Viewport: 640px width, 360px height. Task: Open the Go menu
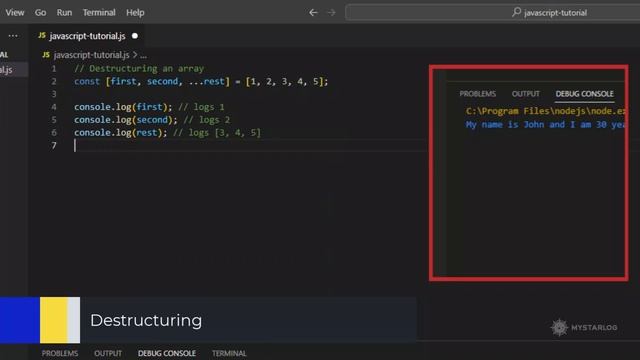[40, 13]
